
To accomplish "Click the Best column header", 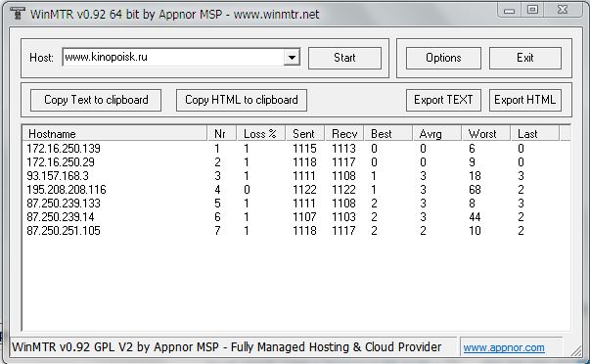I will click(x=388, y=134).
